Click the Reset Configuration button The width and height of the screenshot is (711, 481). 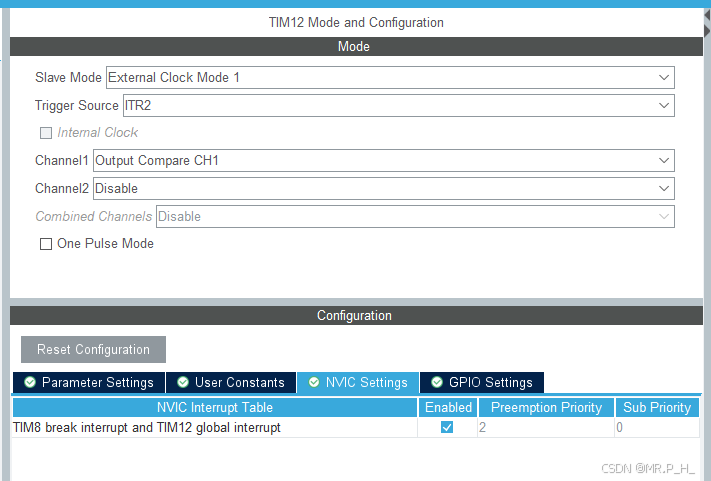(x=93, y=350)
